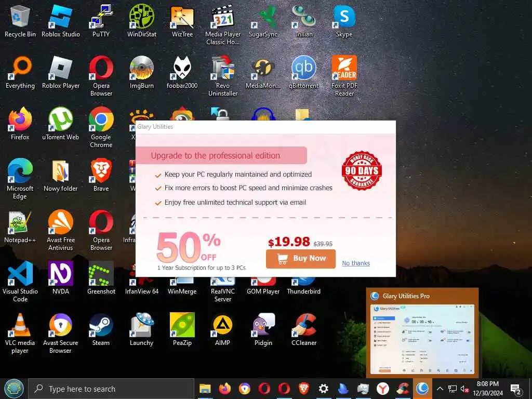Select the Steam desktop shortcut
Viewport: 532px width, 399px height.
click(x=101, y=329)
